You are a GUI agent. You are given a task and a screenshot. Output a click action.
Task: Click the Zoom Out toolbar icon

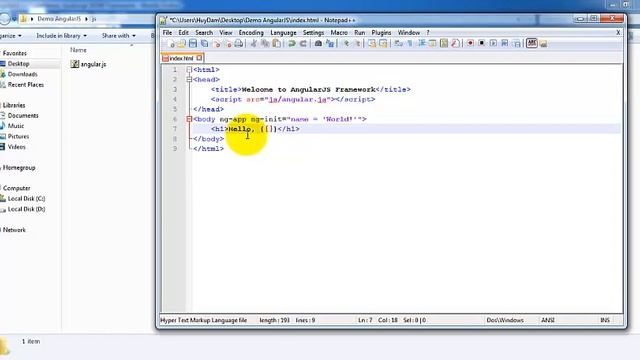click(x=357, y=43)
